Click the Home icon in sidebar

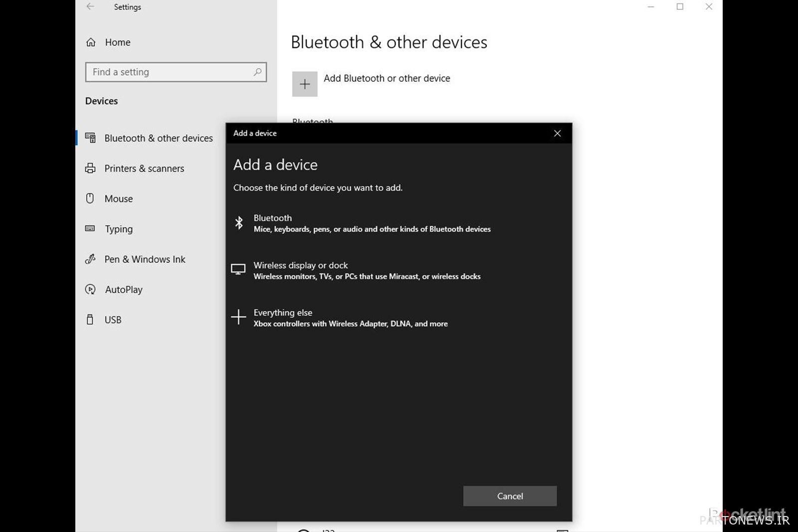click(91, 42)
